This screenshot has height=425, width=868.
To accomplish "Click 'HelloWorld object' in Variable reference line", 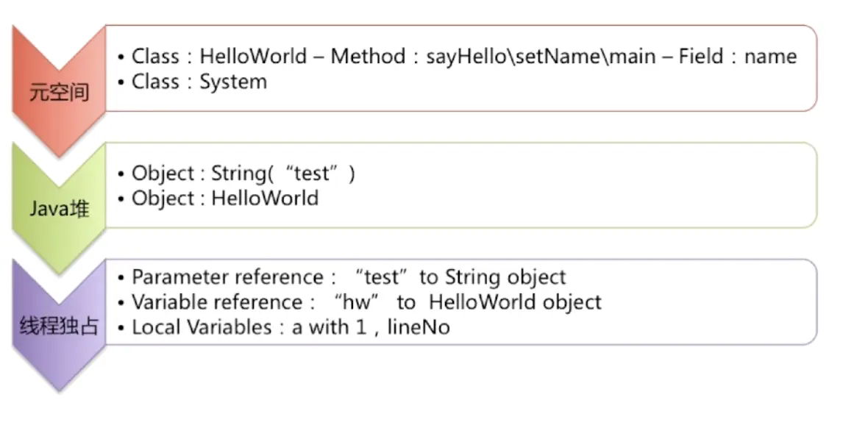I will point(515,302).
